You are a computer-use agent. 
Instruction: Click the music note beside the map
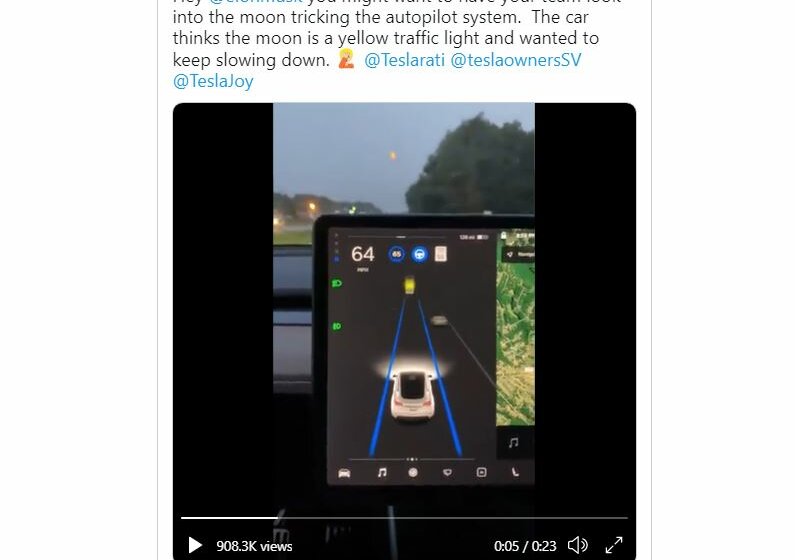[514, 443]
